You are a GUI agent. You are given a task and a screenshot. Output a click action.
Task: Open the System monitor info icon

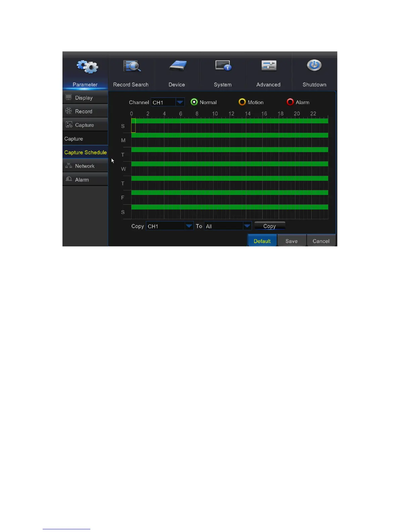(x=223, y=65)
